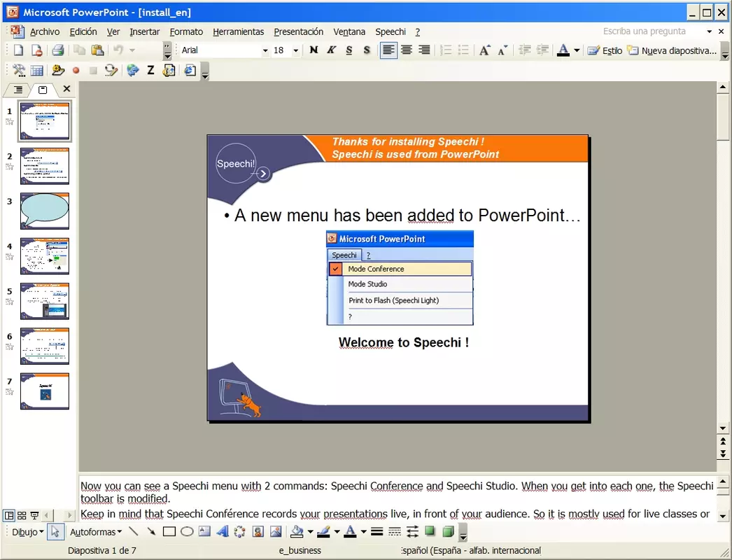The image size is (732, 560).
Task: Select the Ellipse drawing tool
Action: [x=187, y=531]
